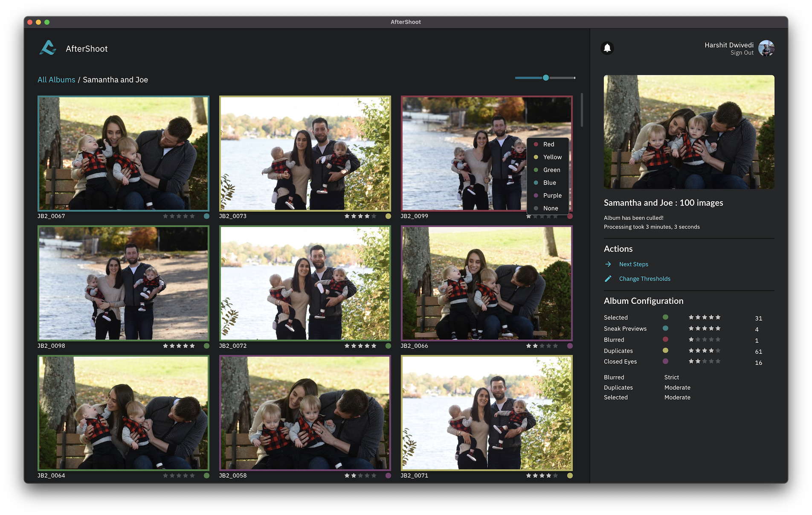Open Harshit Dwivedi profile avatar

(766, 48)
